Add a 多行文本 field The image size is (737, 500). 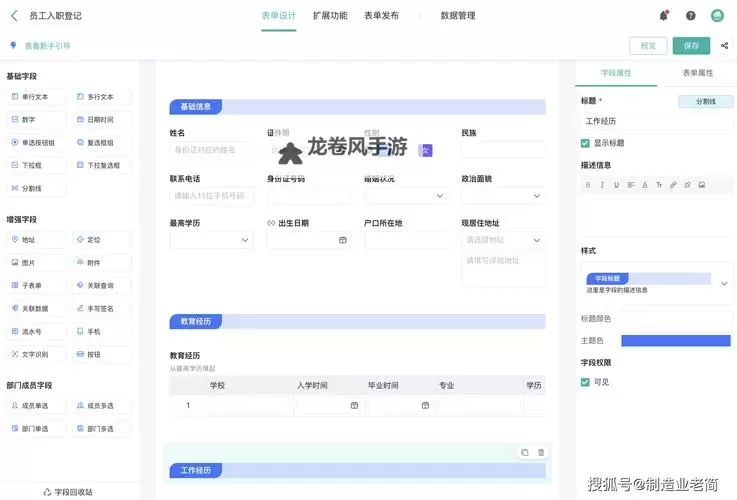(102, 97)
